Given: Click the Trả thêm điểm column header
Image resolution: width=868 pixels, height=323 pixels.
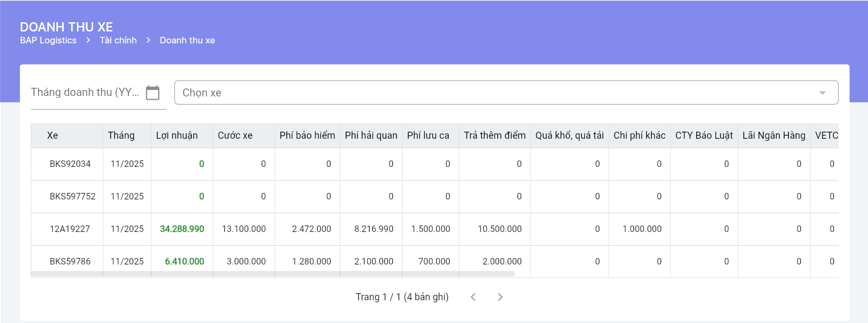Looking at the screenshot, I should 495,135.
